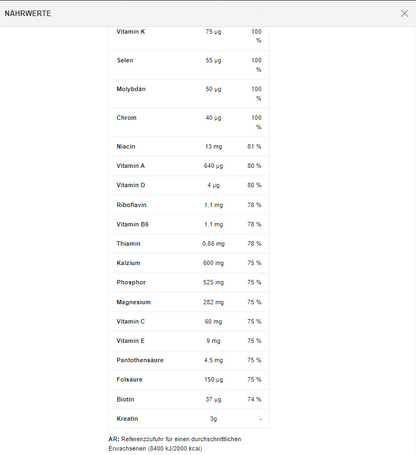This screenshot has width=416, height=455.
Task: Select the Niacin 13 mg value
Action: pyautogui.click(x=213, y=146)
